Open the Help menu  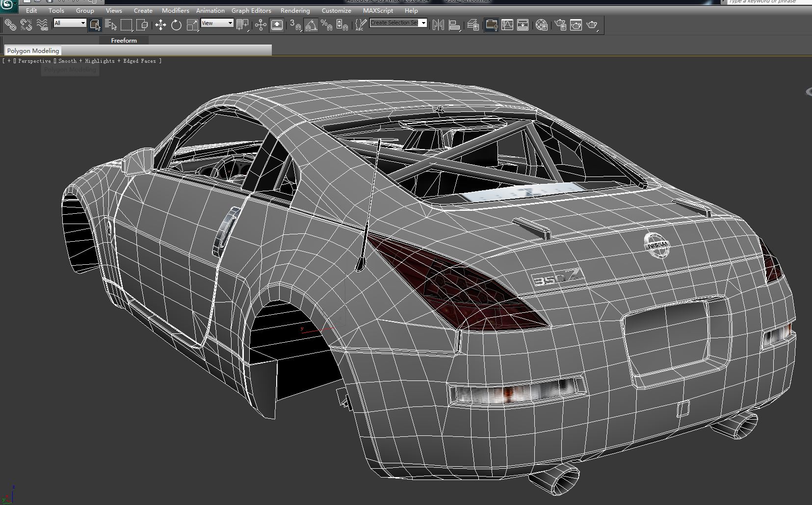(411, 10)
